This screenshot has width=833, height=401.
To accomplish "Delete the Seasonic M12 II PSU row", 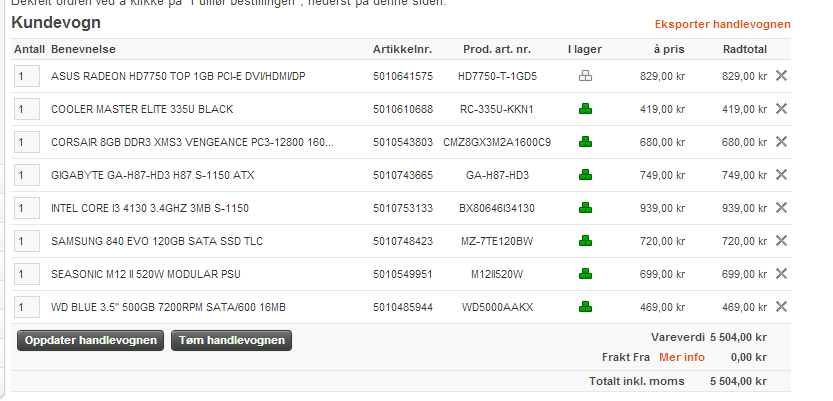I will point(781,274).
